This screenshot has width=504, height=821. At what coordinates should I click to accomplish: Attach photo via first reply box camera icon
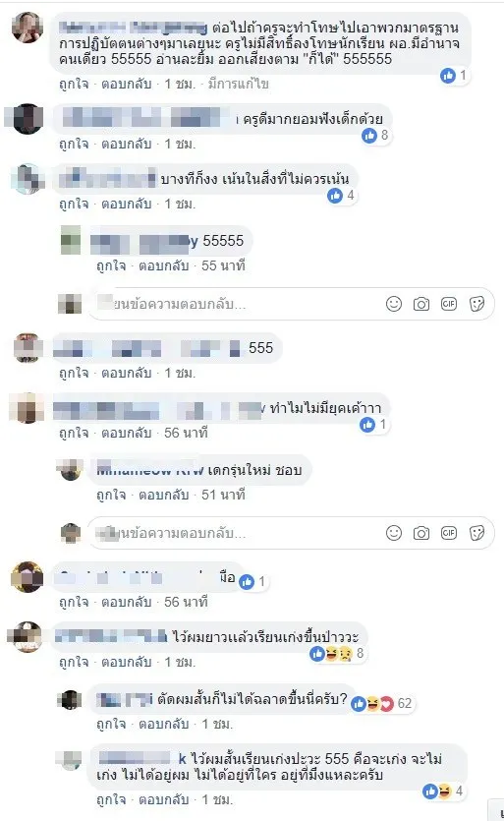click(x=421, y=304)
